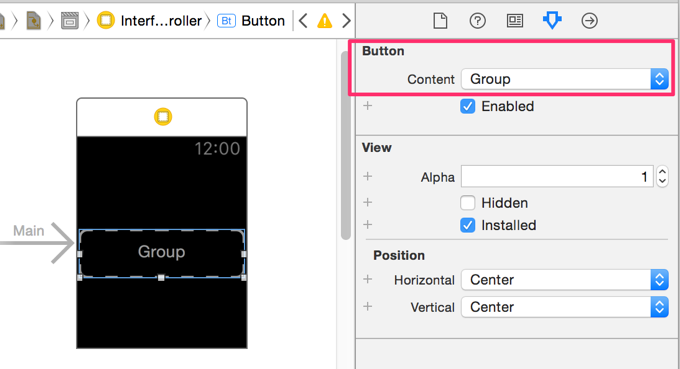Go to next issue with right chevron

point(346,20)
